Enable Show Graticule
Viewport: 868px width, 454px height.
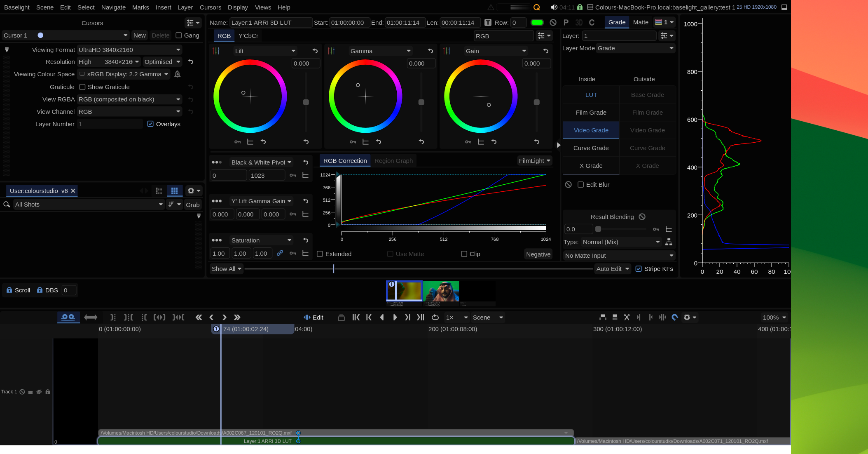tap(82, 87)
